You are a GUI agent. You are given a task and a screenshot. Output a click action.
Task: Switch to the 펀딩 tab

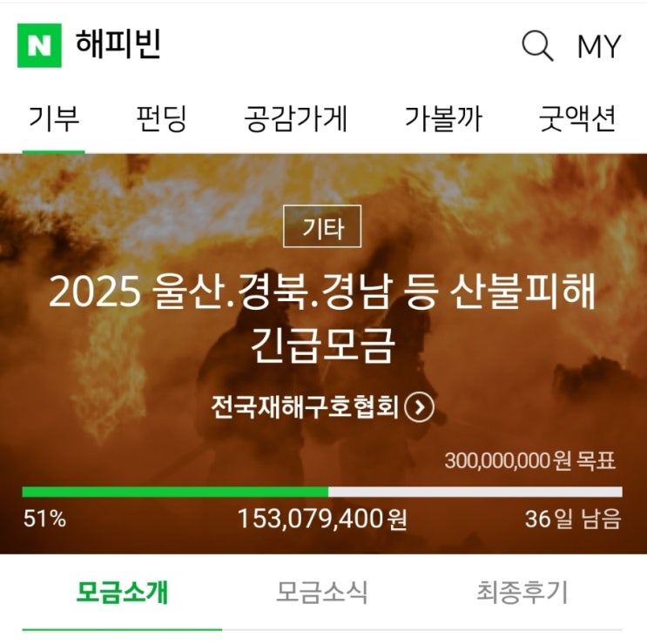(161, 118)
